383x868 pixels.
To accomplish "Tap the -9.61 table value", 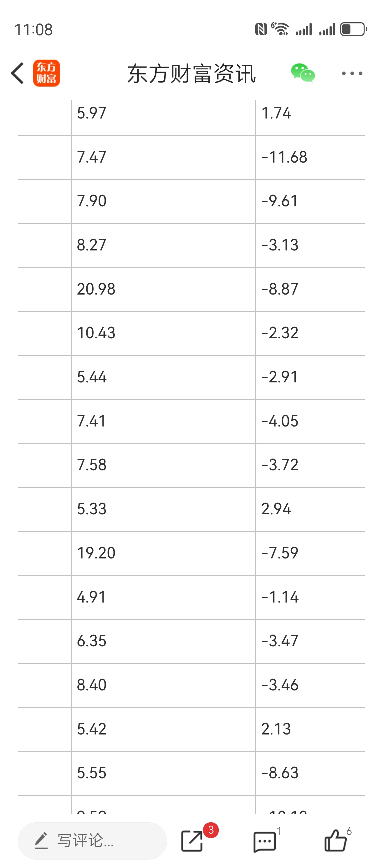I will [x=279, y=201].
